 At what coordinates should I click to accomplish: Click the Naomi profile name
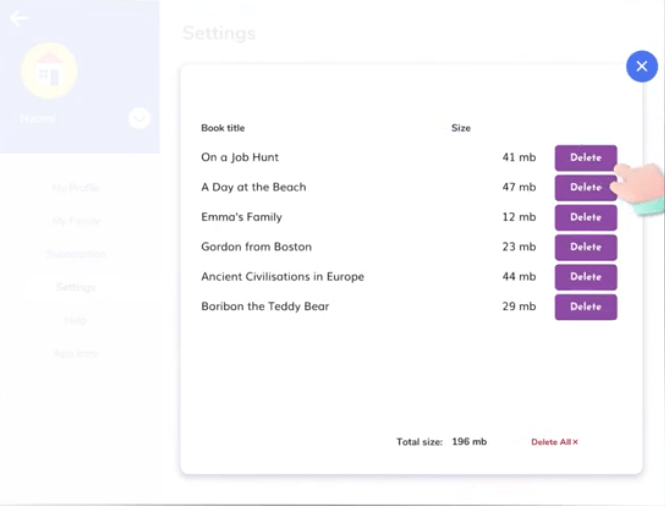[x=39, y=118]
